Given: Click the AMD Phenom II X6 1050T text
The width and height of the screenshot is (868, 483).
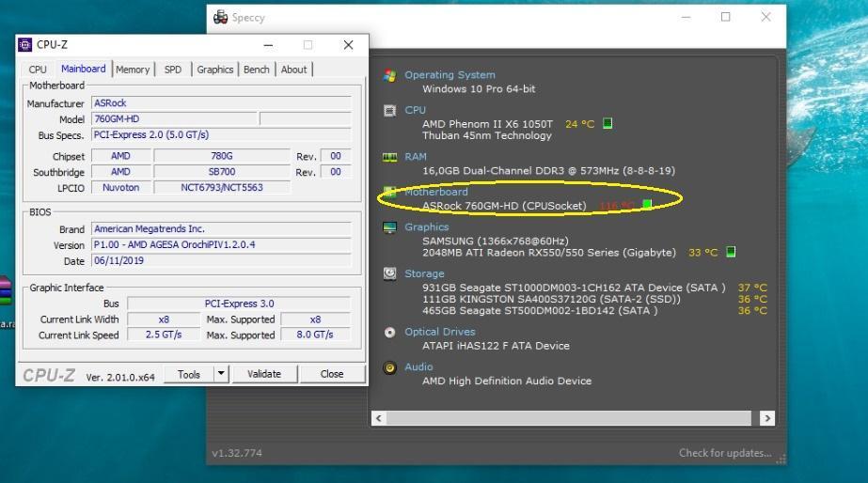Looking at the screenshot, I should pos(487,124).
